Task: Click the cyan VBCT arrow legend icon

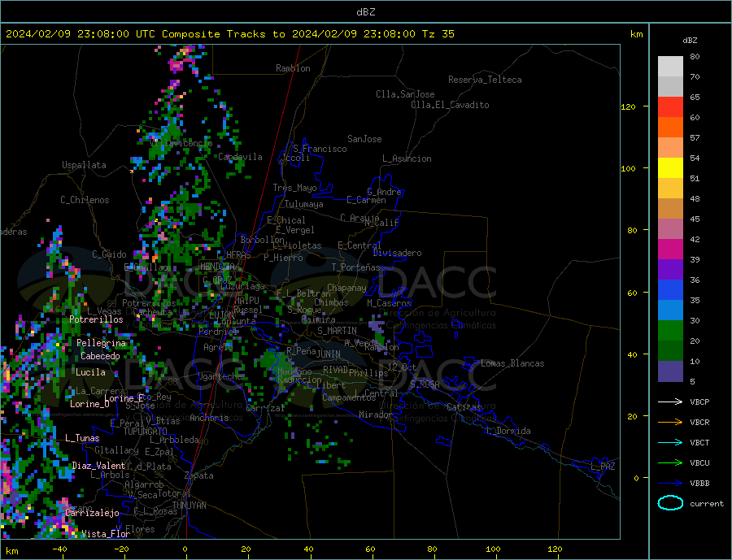Action: pyautogui.click(x=670, y=442)
